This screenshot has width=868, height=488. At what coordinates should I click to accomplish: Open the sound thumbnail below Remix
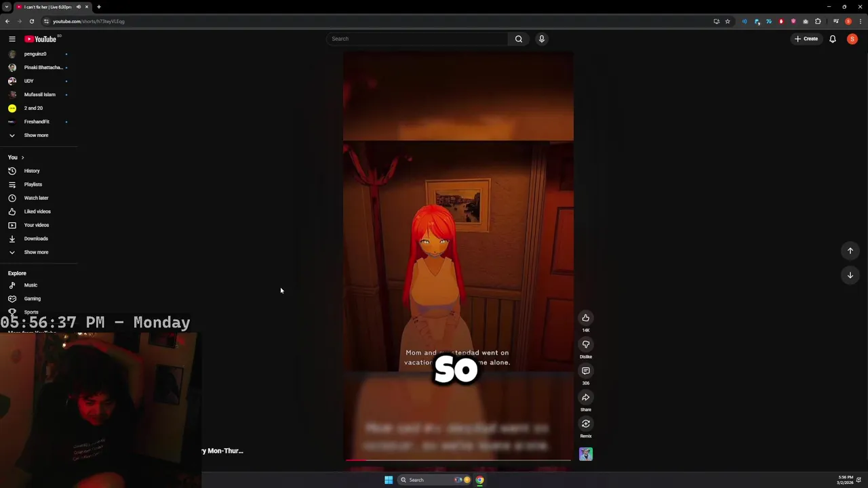coord(586,454)
